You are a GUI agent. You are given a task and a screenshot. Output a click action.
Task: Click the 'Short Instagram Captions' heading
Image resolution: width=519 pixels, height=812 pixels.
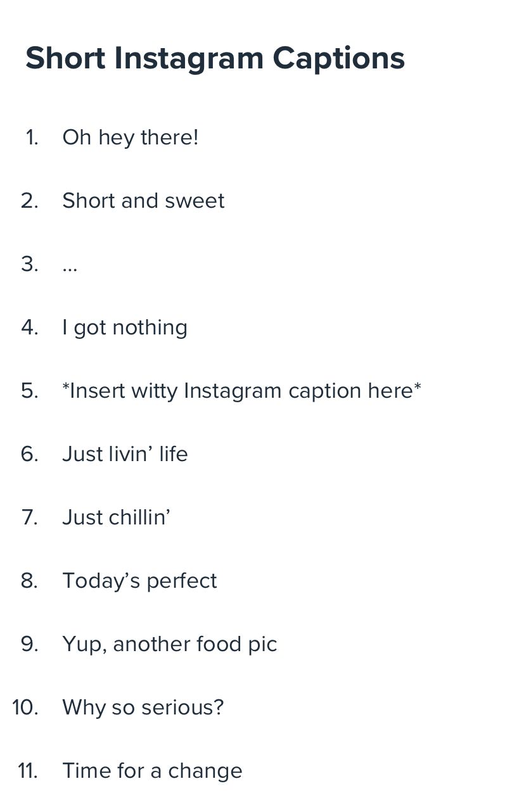point(215,59)
